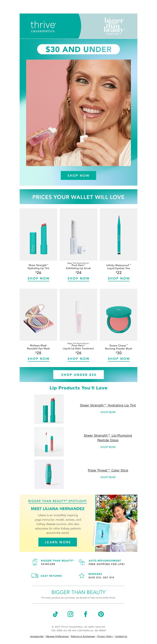The width and height of the screenshot is (157, 644).
Task: Click the Bigger Than Beauty Skincare cup icon
Action: coord(35,562)
